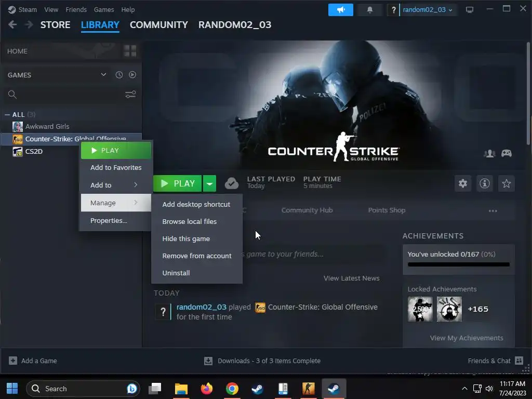Click the friends who play icon

[x=489, y=153]
